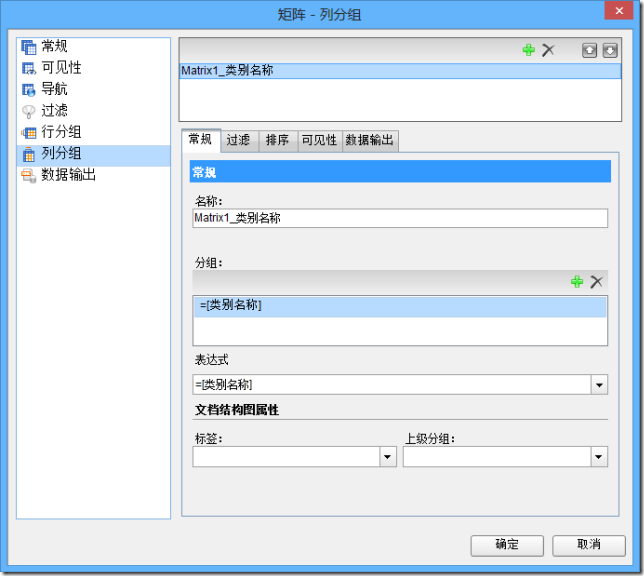Click the 确定 button

pyautogui.click(x=507, y=545)
